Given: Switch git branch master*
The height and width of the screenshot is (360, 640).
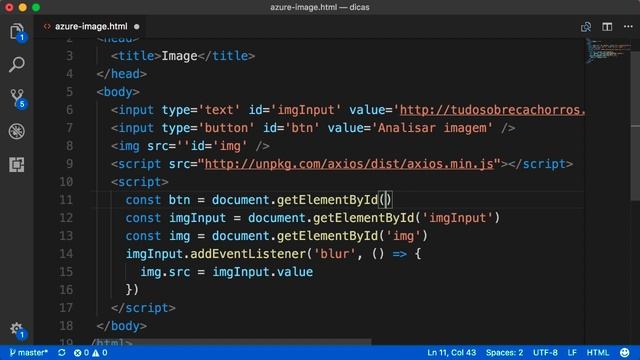Looking at the screenshot, I should (29, 353).
